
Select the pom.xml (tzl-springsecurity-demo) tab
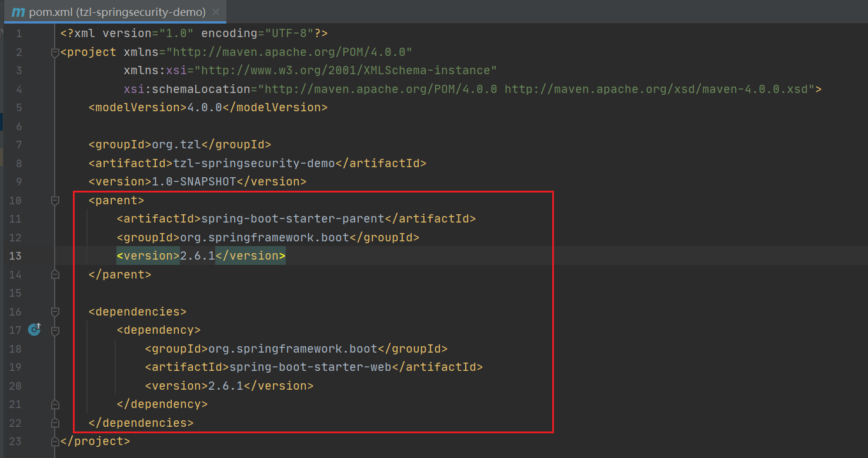116,12
